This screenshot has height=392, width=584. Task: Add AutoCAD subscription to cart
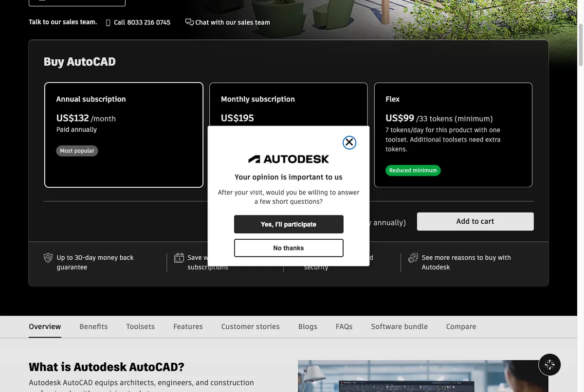click(475, 221)
